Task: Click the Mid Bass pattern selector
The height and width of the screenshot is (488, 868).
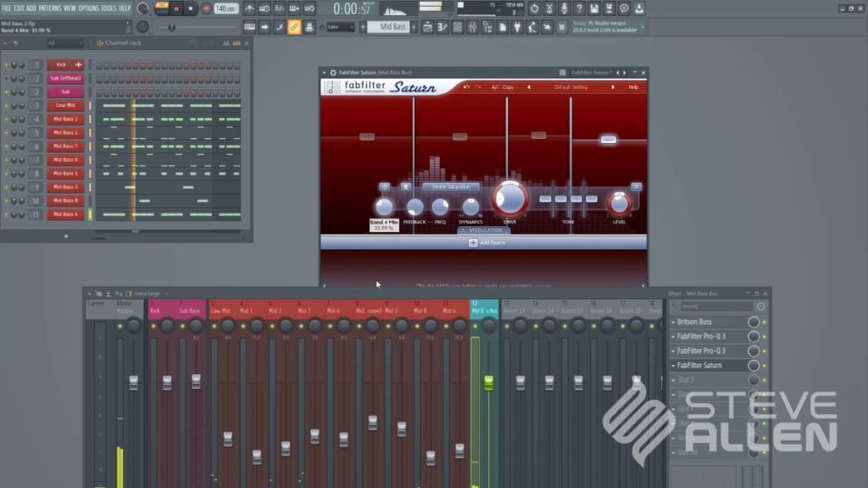Action: click(x=389, y=27)
